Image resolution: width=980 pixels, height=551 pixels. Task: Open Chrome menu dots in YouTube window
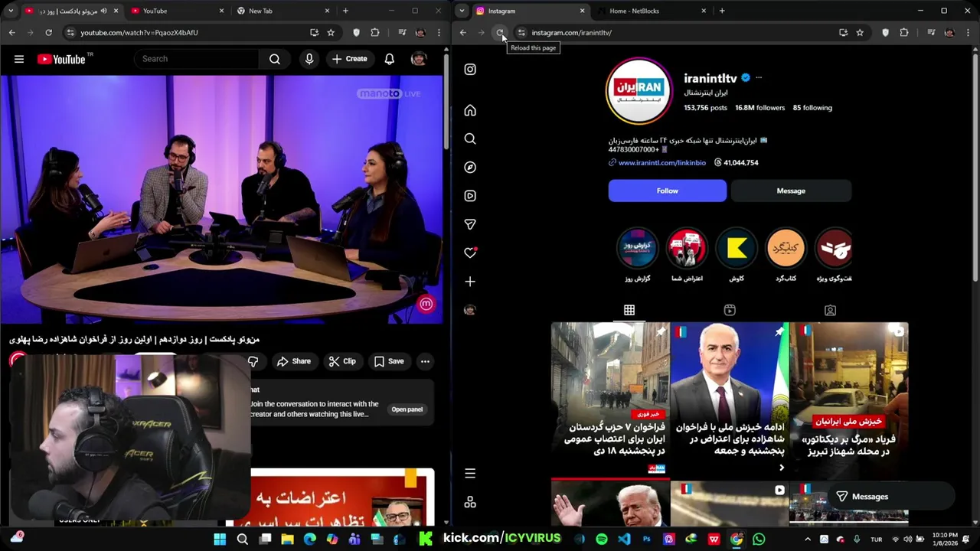point(439,32)
